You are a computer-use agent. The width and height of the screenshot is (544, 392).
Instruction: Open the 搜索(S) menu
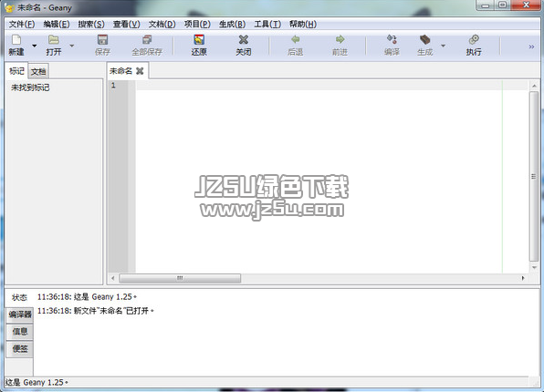(x=91, y=25)
